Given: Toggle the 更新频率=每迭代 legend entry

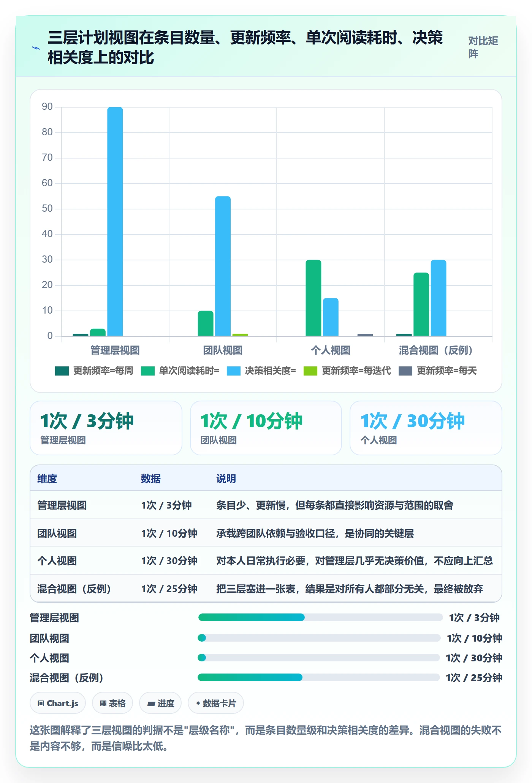Looking at the screenshot, I should point(347,371).
